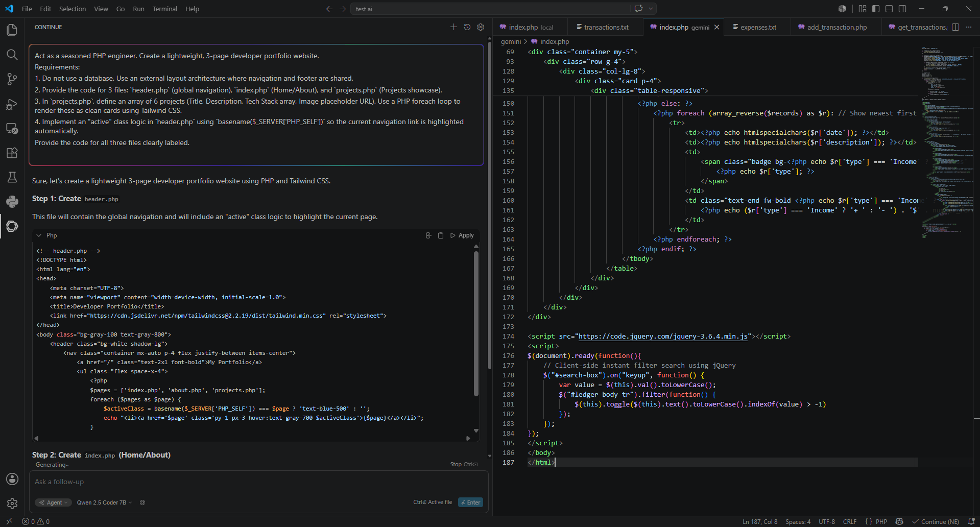
Task: Open the Qwen 2.5 Coder 7B model selector
Action: click(x=104, y=502)
